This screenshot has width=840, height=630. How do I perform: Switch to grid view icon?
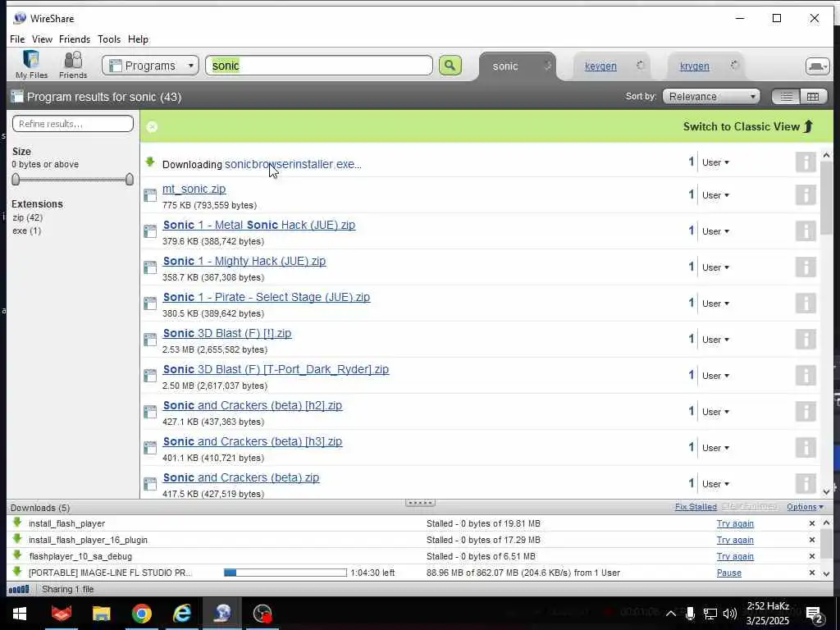tap(813, 97)
